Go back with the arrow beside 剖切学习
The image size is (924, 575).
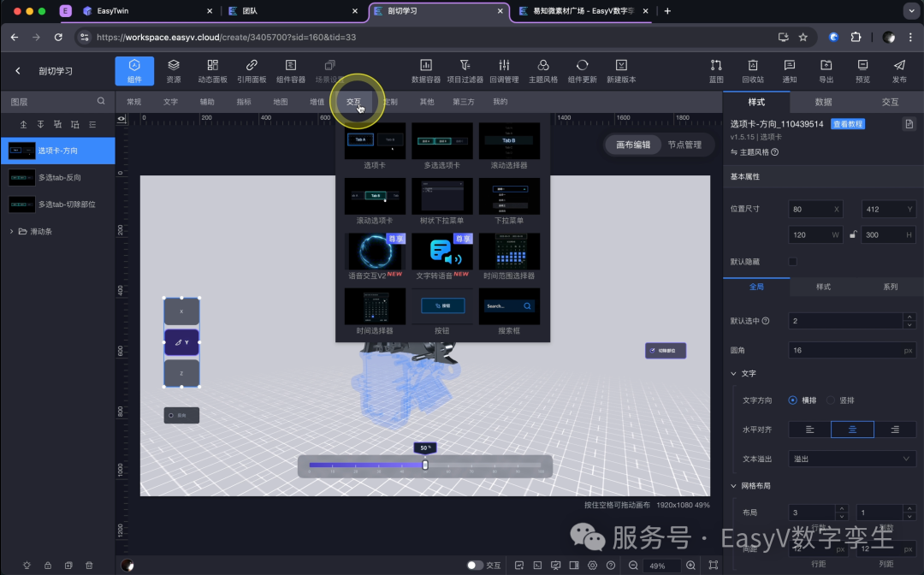point(18,71)
